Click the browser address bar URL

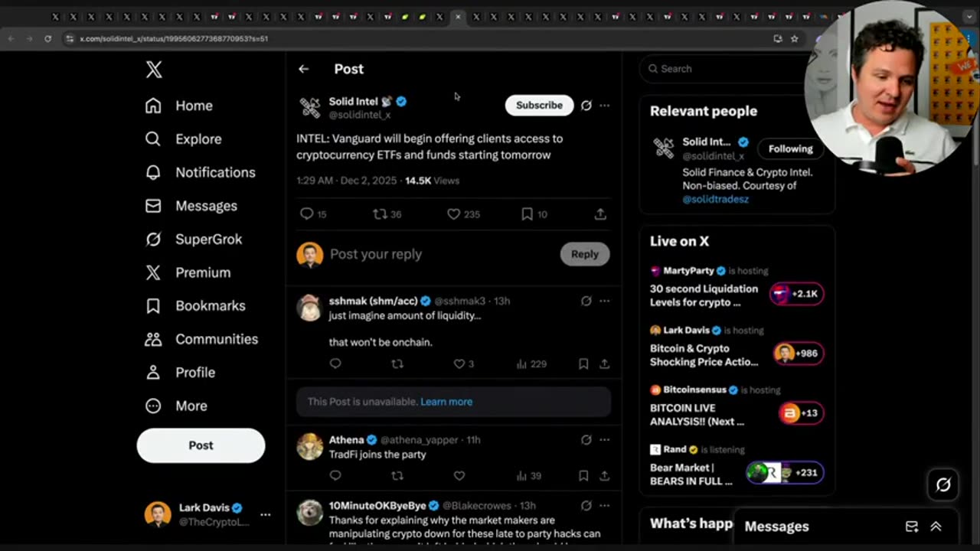coord(174,38)
